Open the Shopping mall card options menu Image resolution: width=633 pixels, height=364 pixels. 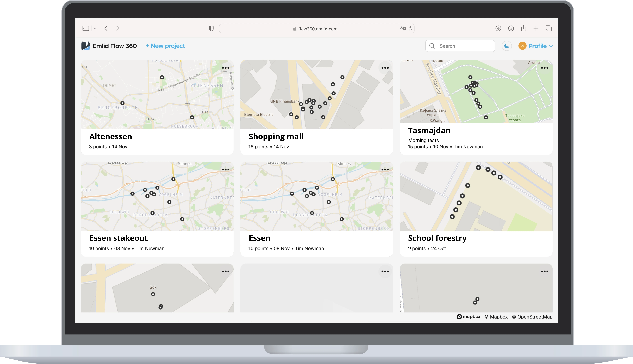pyautogui.click(x=385, y=68)
